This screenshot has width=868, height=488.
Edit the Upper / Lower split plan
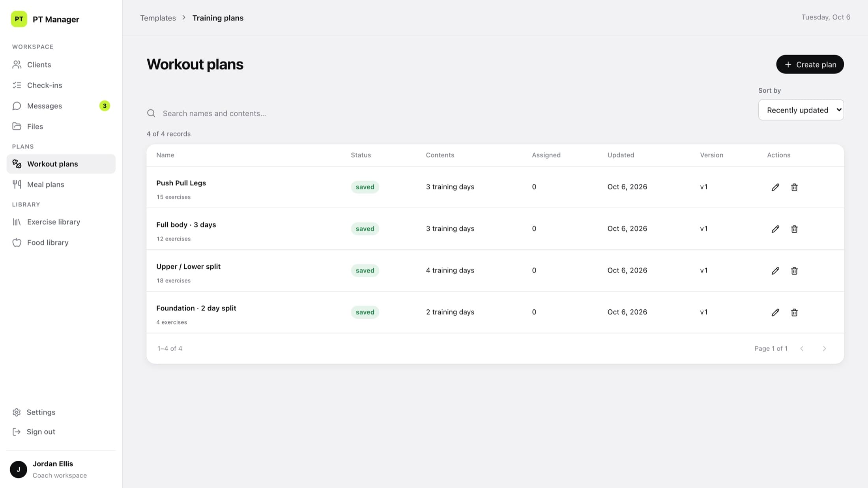tap(775, 271)
